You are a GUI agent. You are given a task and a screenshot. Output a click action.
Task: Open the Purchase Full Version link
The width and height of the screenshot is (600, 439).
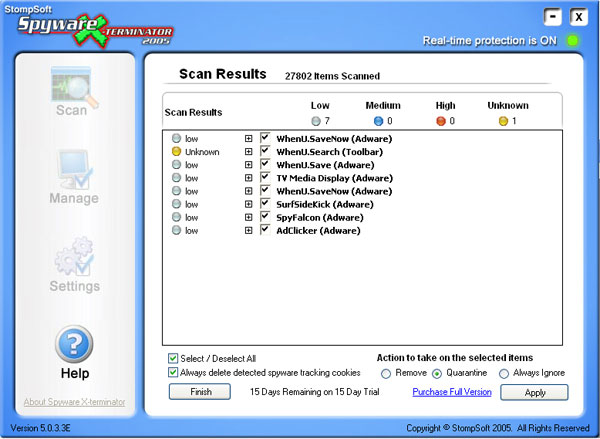pyautogui.click(x=452, y=392)
